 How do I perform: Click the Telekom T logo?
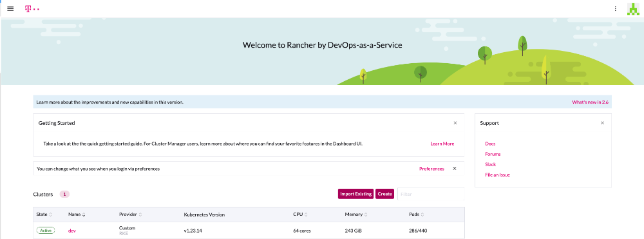(32, 8)
